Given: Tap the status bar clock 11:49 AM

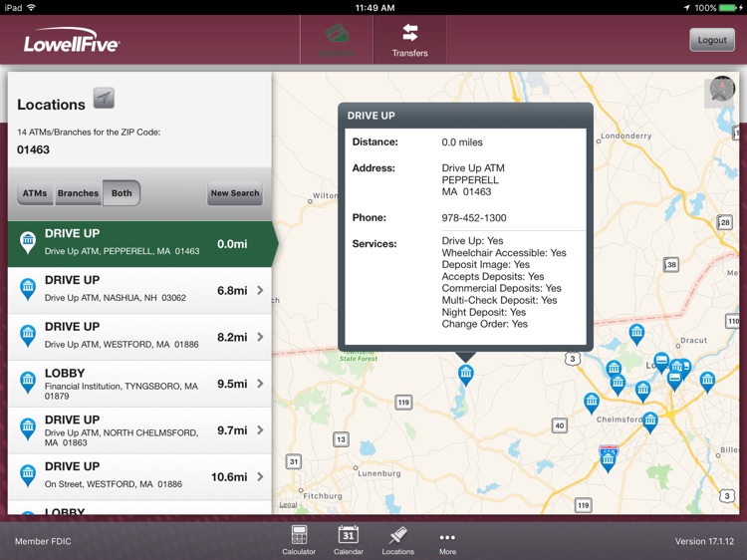Looking at the screenshot, I should tap(374, 8).
